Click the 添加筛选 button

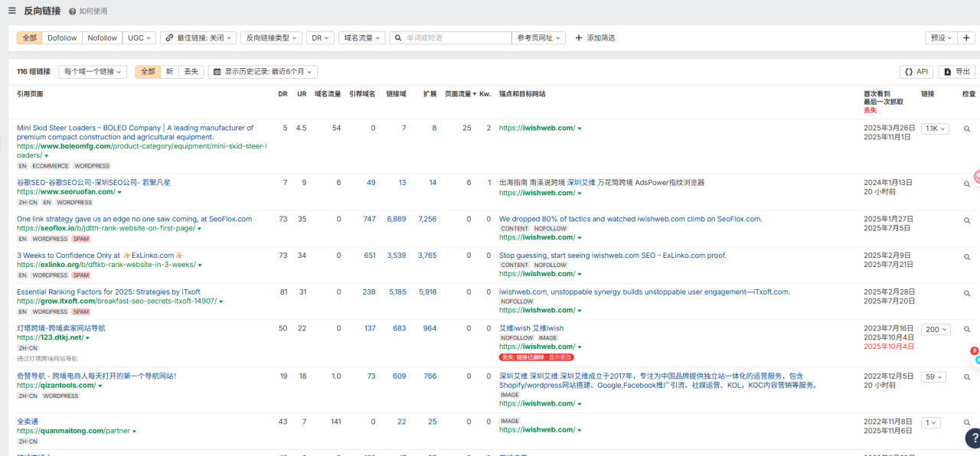[595, 37]
